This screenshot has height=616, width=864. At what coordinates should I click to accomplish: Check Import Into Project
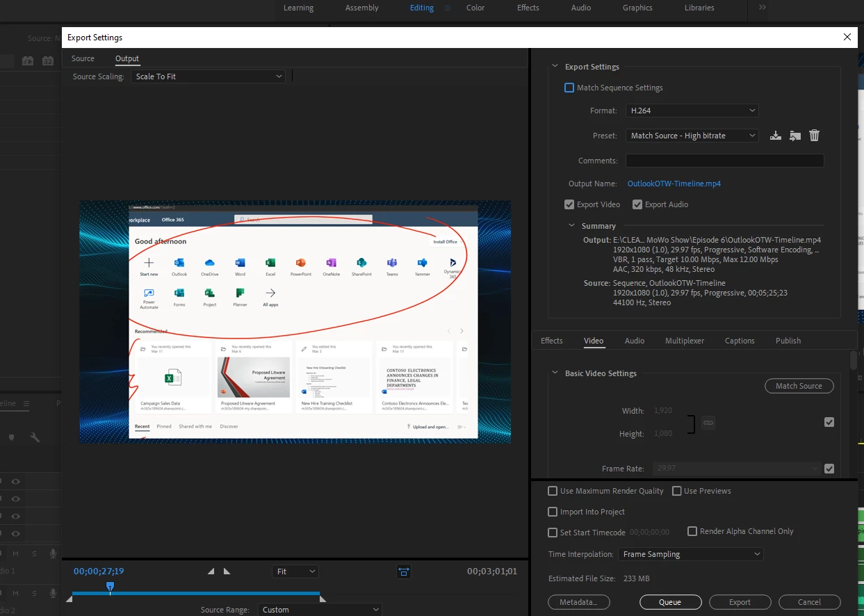click(553, 512)
